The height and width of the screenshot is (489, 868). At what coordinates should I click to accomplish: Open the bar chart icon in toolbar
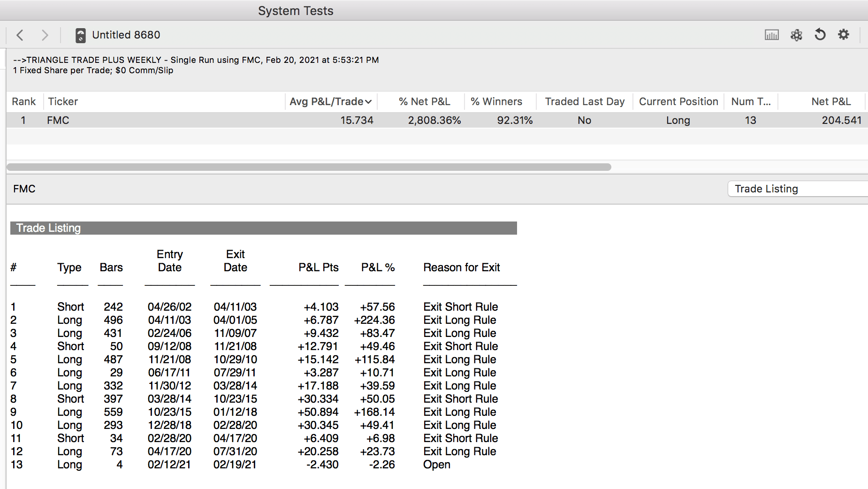[772, 35]
